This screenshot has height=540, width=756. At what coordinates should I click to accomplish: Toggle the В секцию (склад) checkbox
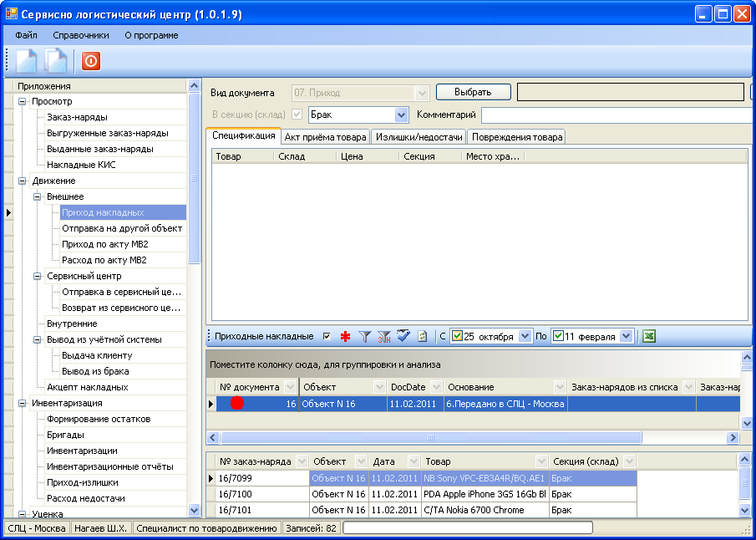click(x=297, y=115)
